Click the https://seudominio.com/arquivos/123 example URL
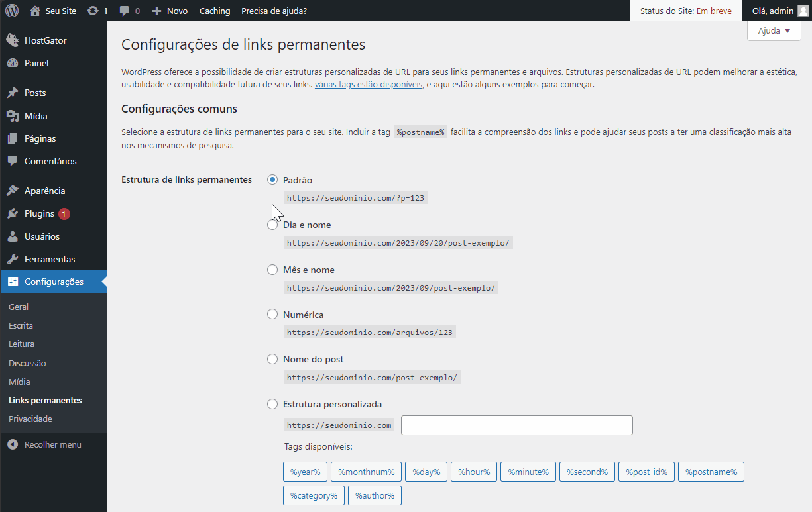Image resolution: width=812 pixels, height=512 pixels. pyautogui.click(x=370, y=333)
